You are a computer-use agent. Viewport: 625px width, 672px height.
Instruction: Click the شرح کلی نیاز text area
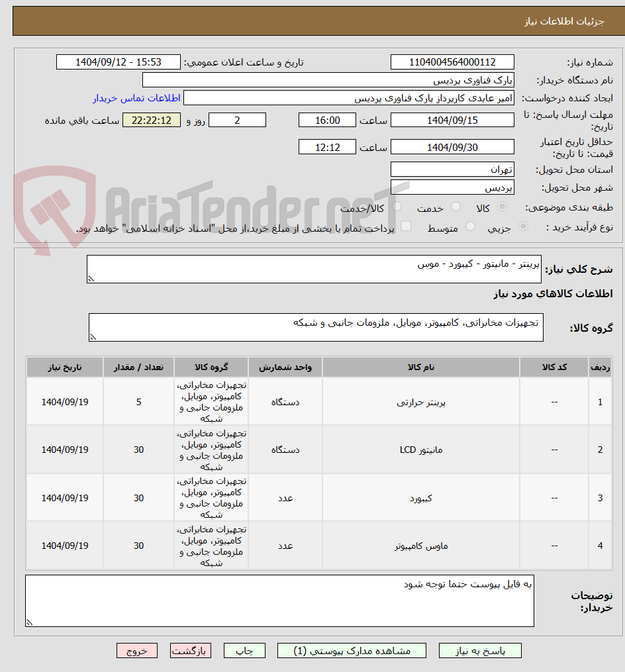coord(314,269)
